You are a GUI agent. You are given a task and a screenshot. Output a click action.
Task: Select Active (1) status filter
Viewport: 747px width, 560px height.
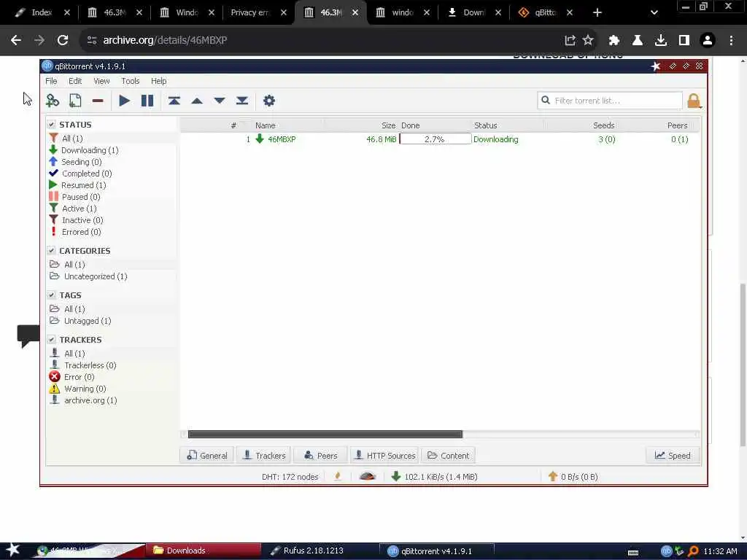pos(79,209)
